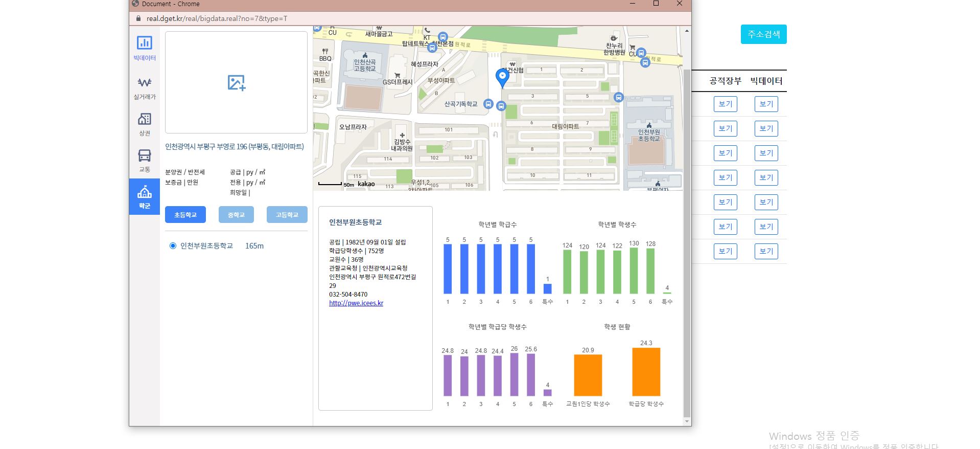980x449 pixels.
Task: Click the 주소검색 button
Action: click(x=763, y=34)
